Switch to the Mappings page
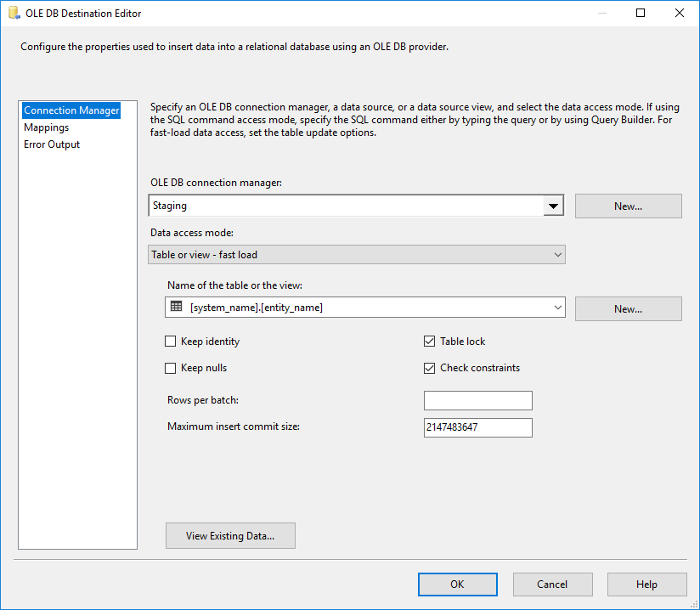The width and height of the screenshot is (700, 610). tap(47, 127)
